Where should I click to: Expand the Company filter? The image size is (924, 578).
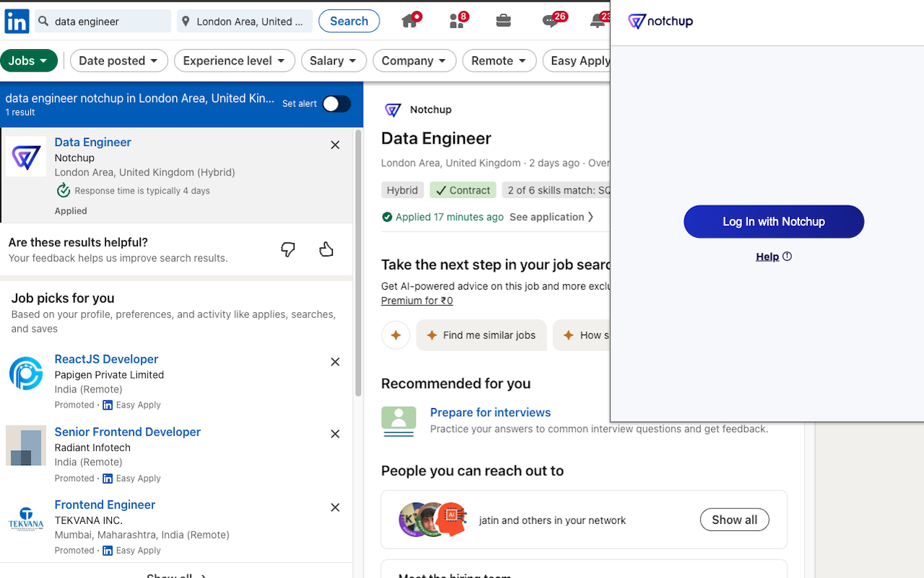(414, 61)
